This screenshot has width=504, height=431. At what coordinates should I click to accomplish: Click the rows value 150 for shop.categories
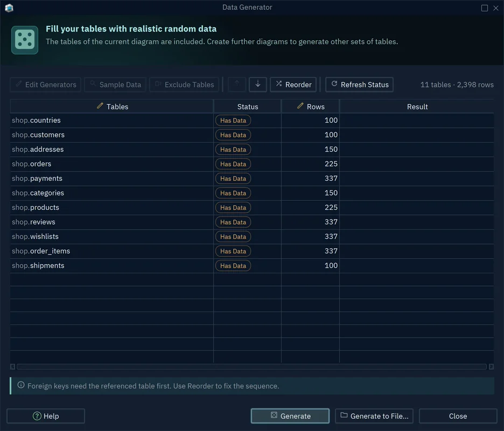click(x=331, y=193)
